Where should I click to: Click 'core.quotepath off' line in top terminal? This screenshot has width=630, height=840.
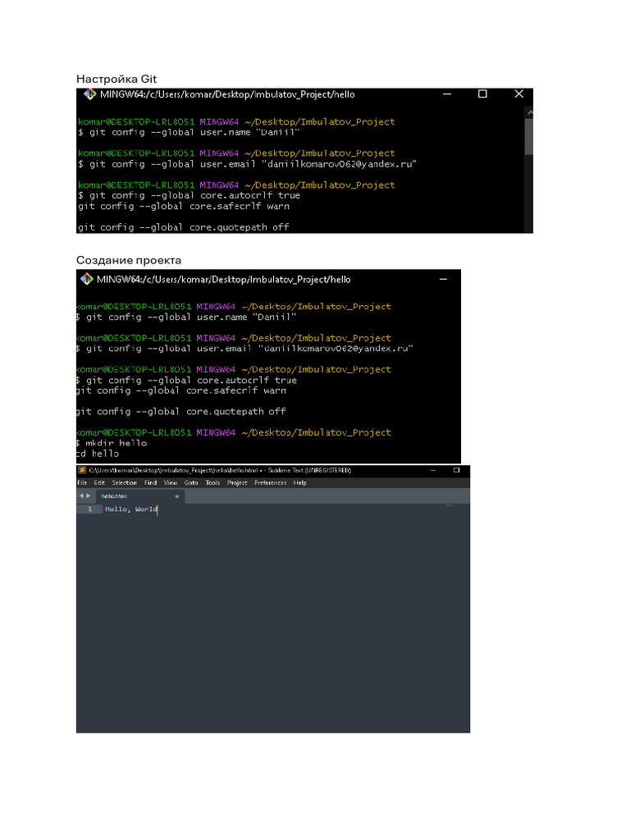[184, 227]
